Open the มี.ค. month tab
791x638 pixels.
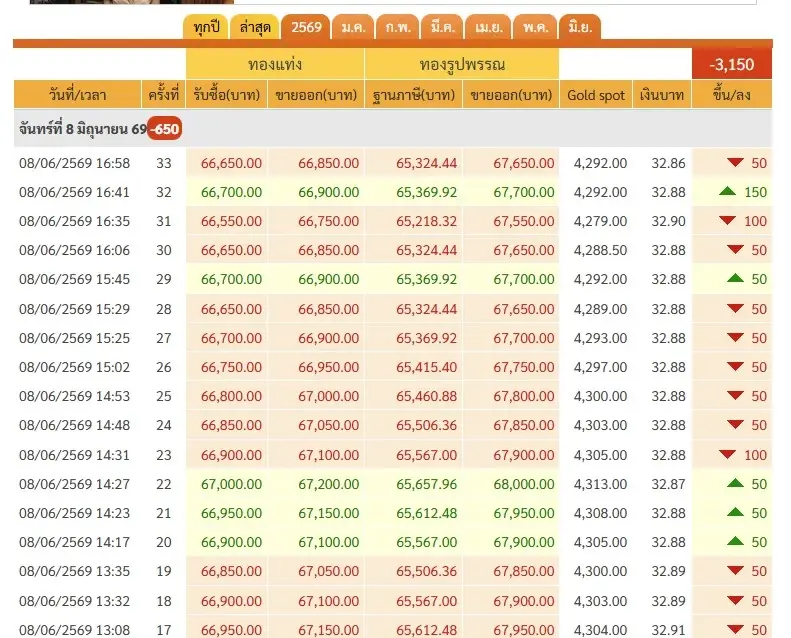[442, 27]
